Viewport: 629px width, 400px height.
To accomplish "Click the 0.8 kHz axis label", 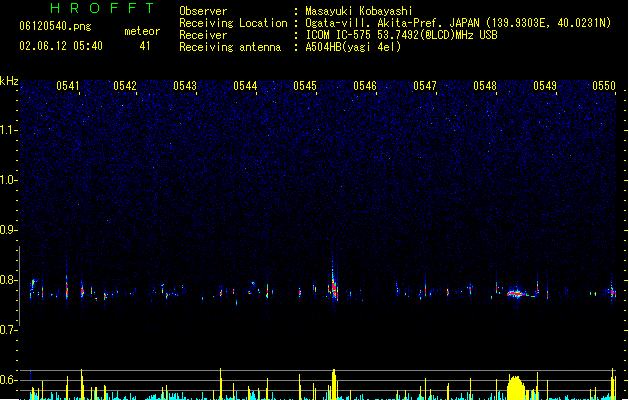I will (x=8, y=280).
